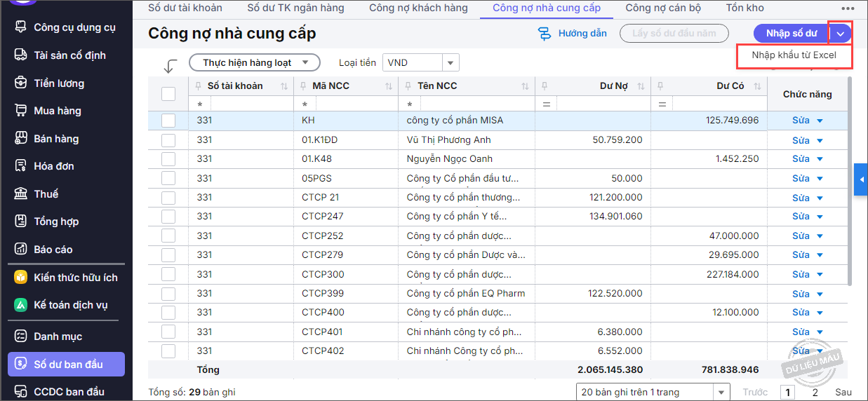Click the Hướng dẫn guide icon

tap(545, 34)
